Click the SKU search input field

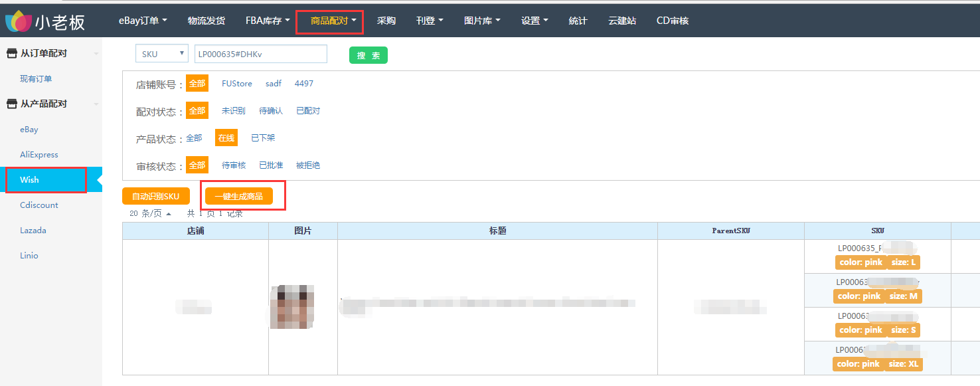click(x=260, y=54)
